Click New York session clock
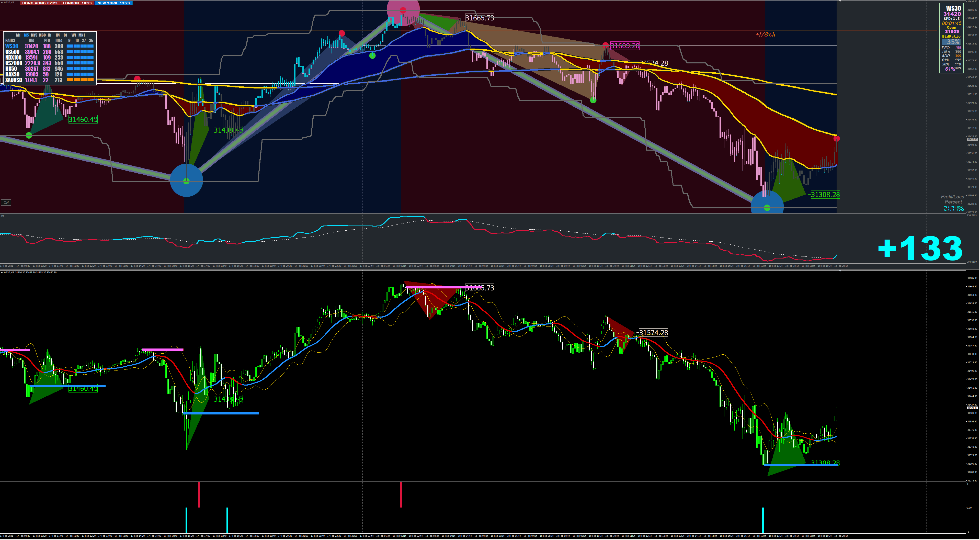Image resolution: width=980 pixels, height=540 pixels. pyautogui.click(x=113, y=3)
